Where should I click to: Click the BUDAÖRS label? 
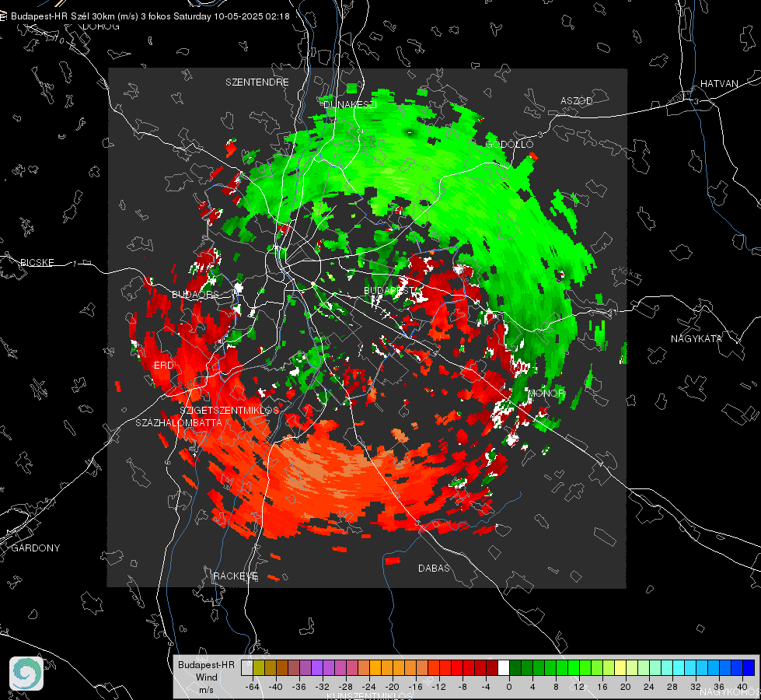point(195,295)
